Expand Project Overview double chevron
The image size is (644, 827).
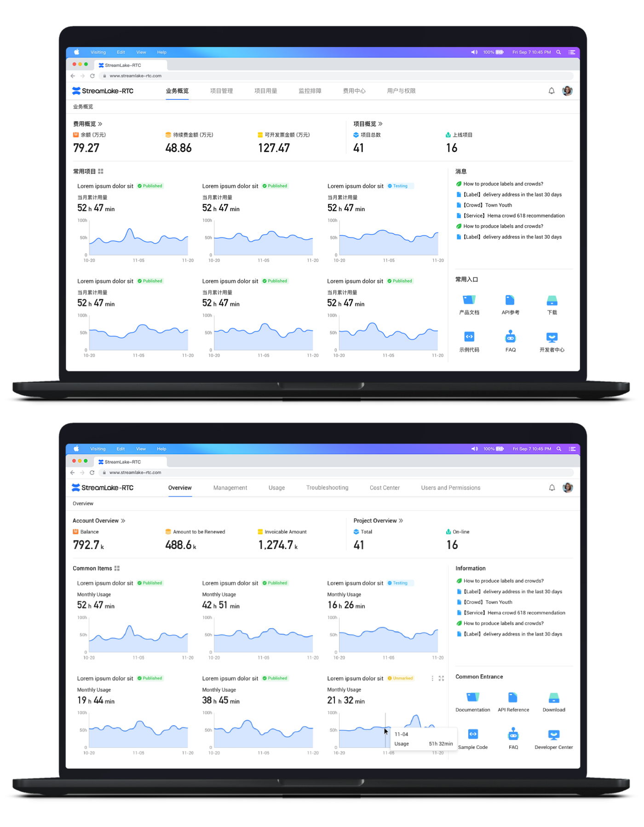(401, 520)
